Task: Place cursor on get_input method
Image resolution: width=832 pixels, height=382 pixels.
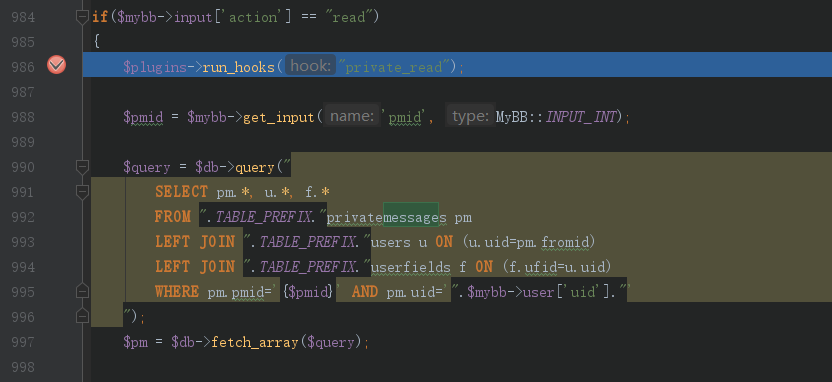Action: [x=279, y=117]
